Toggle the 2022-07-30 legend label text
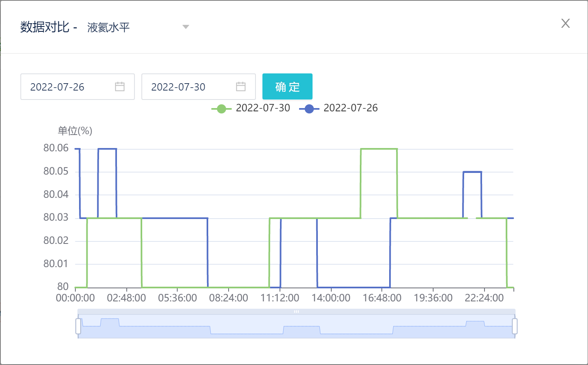 (263, 108)
